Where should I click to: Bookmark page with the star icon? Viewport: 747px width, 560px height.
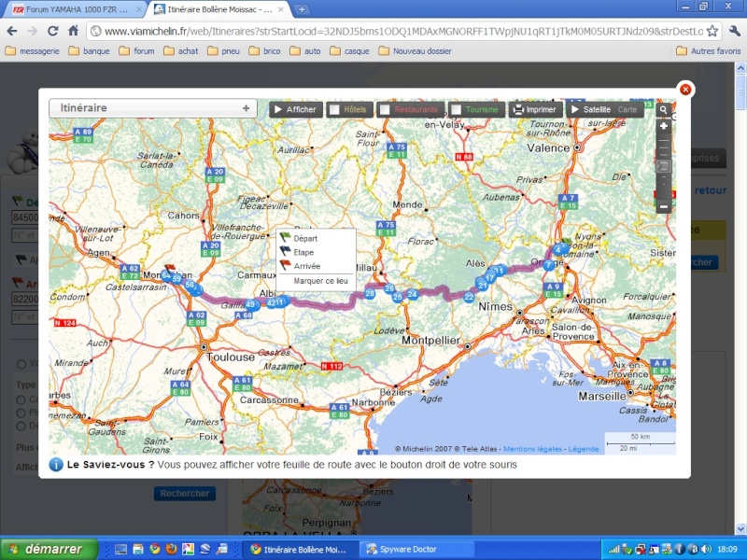(712, 31)
